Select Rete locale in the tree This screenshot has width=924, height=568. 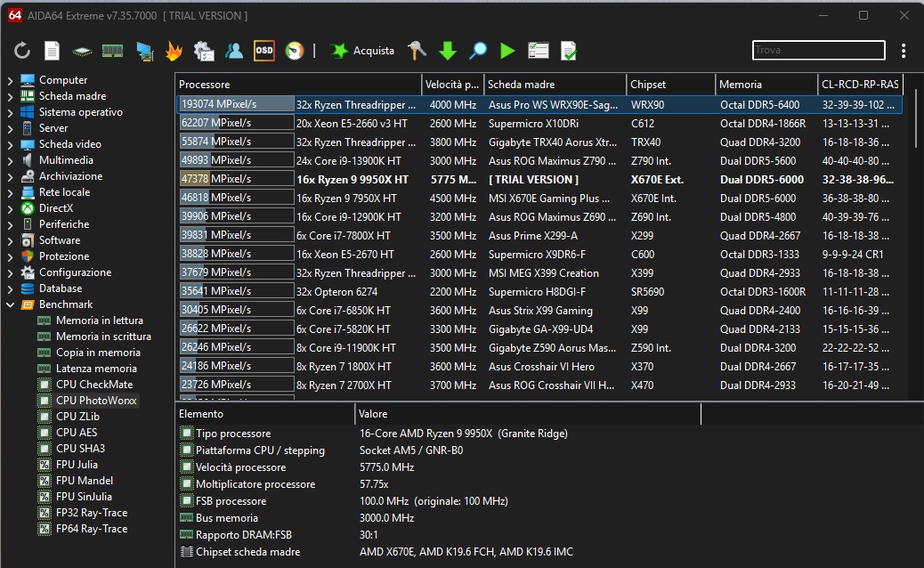click(64, 192)
